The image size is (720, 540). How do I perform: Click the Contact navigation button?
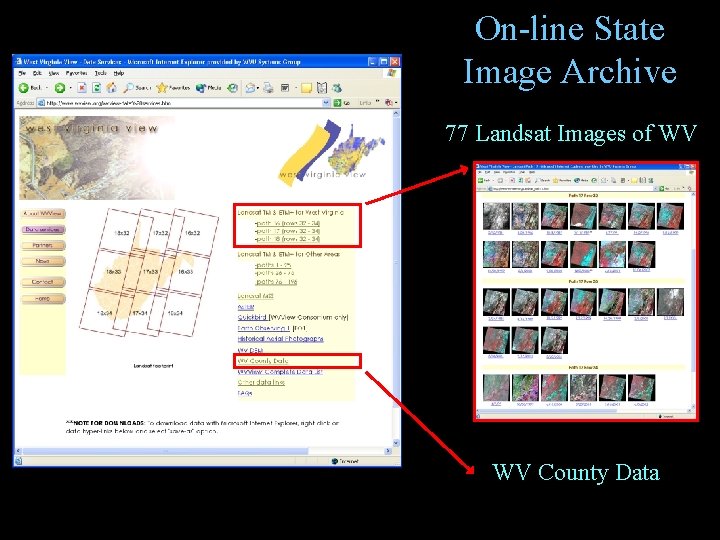point(43,282)
